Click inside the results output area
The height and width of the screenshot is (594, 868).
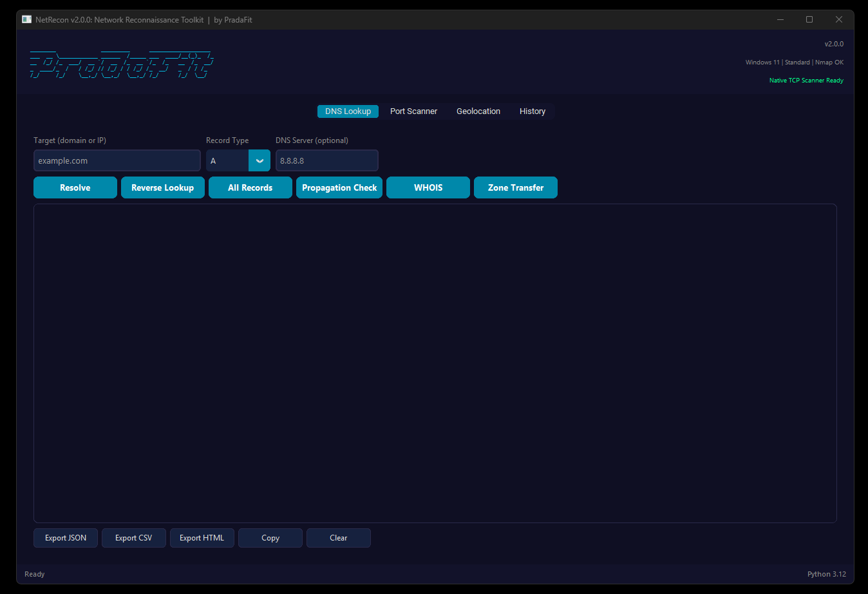(435, 363)
